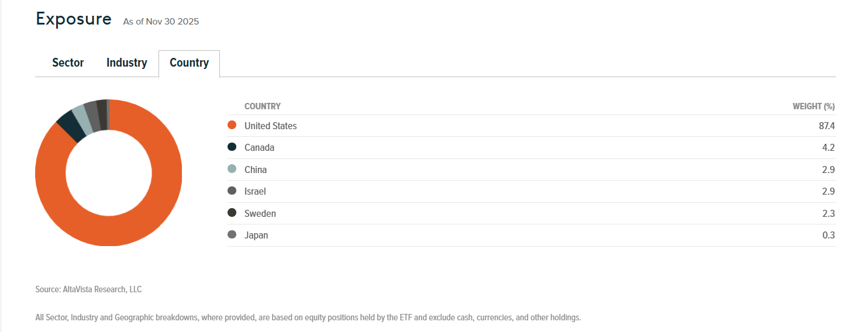Click the Israel gray legend dot

[x=232, y=191]
